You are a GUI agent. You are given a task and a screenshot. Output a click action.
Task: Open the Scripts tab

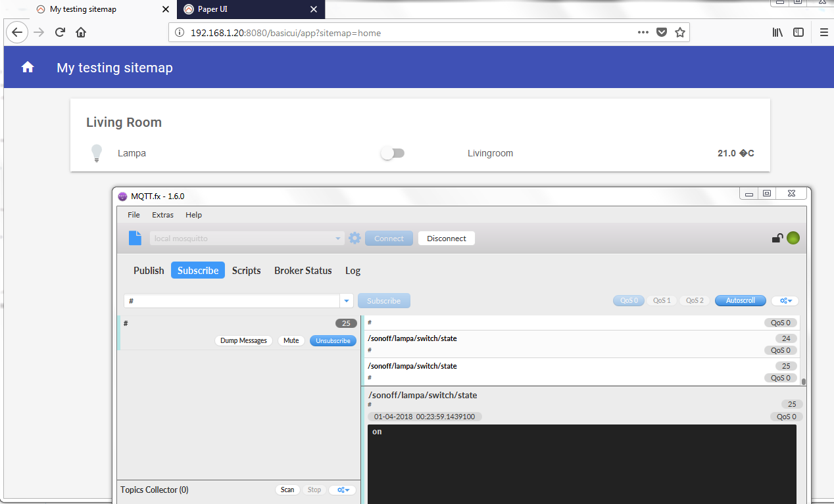coord(247,271)
